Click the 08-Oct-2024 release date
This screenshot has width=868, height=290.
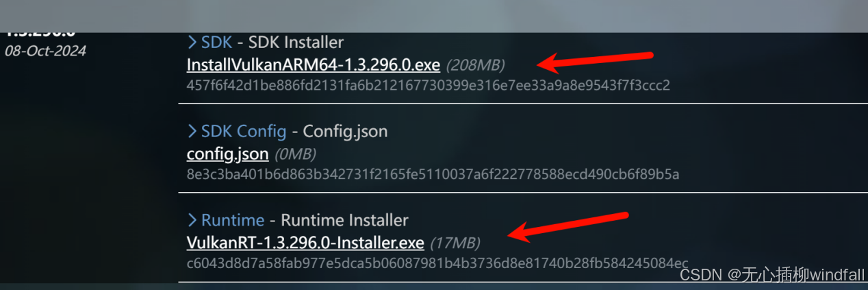click(x=45, y=51)
